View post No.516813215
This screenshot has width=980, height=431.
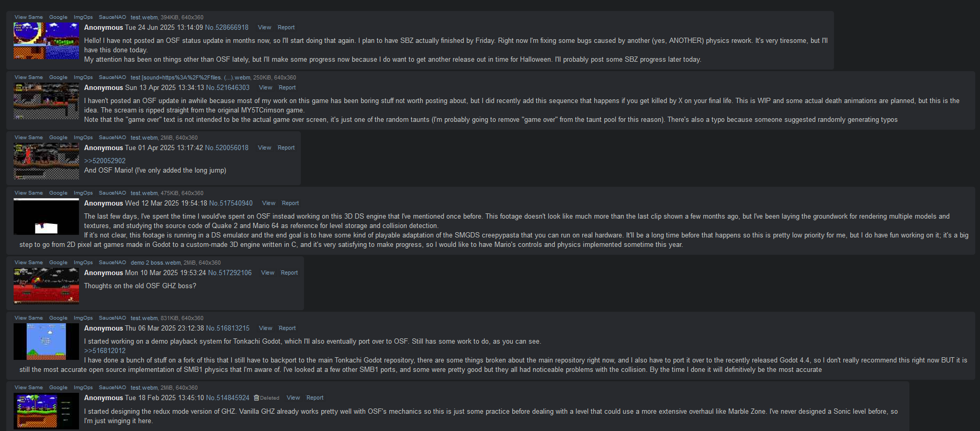coord(266,328)
